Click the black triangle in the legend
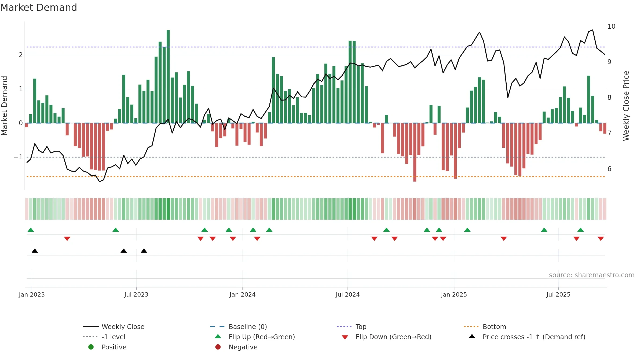The width and height of the screenshot is (644, 362). point(472,336)
